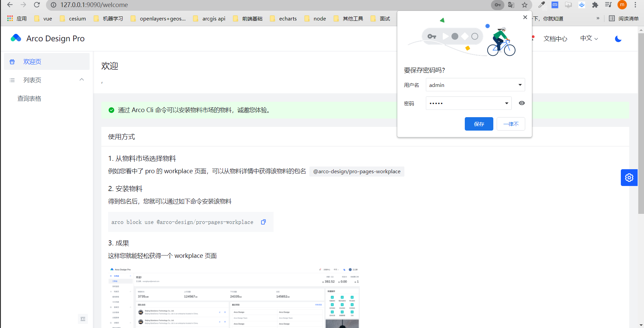
Task: Click the @arco-design/pro-pages-workplace package tag
Action: click(x=357, y=171)
